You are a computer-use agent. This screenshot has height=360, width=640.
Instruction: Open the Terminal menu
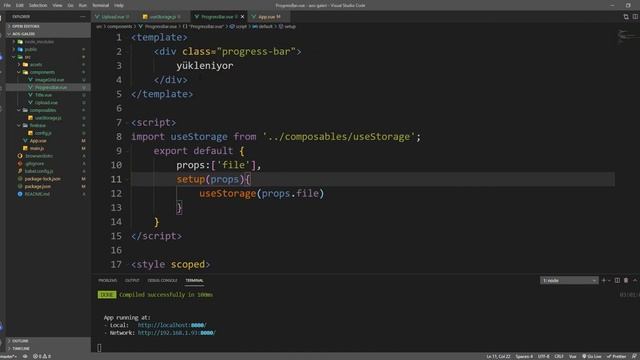point(100,5)
